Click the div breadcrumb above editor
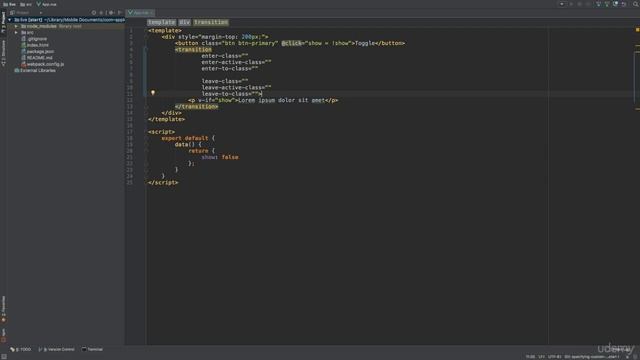Screen dimensions: 640x360 (184, 22)
